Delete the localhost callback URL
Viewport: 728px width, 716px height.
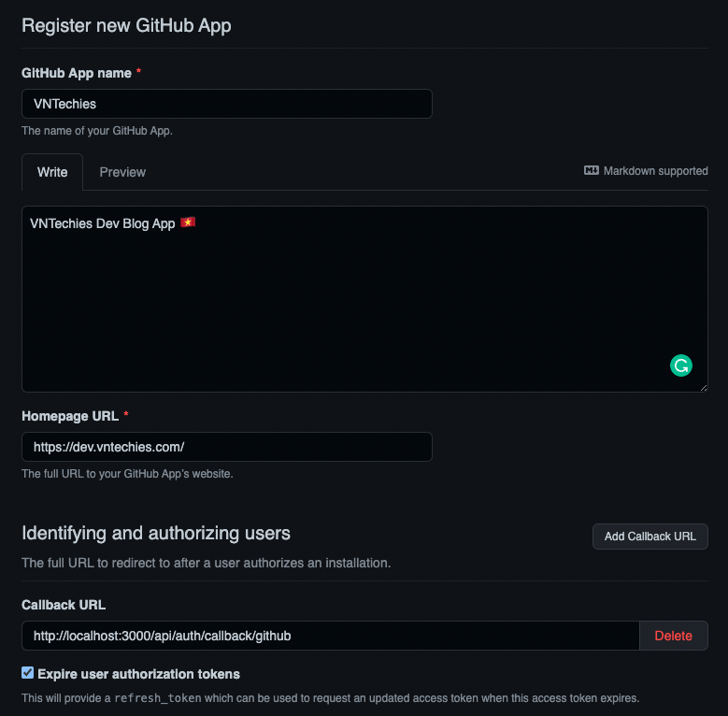point(673,636)
